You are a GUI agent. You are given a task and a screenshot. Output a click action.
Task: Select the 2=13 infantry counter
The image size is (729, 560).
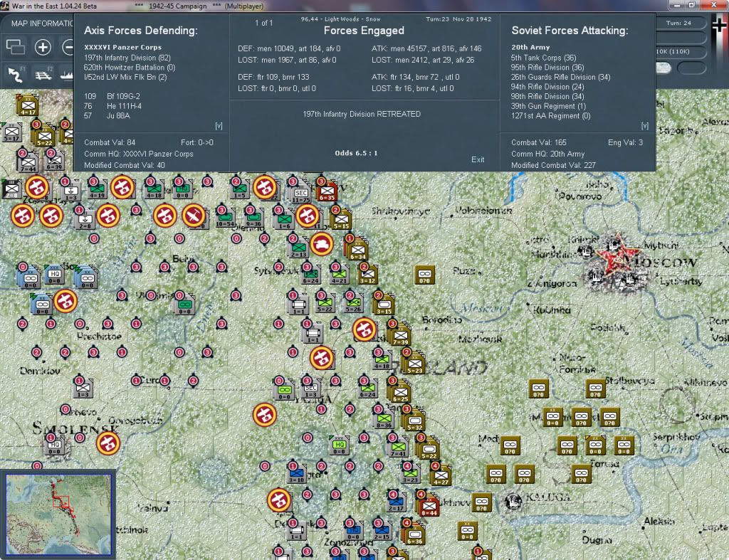click(x=298, y=248)
